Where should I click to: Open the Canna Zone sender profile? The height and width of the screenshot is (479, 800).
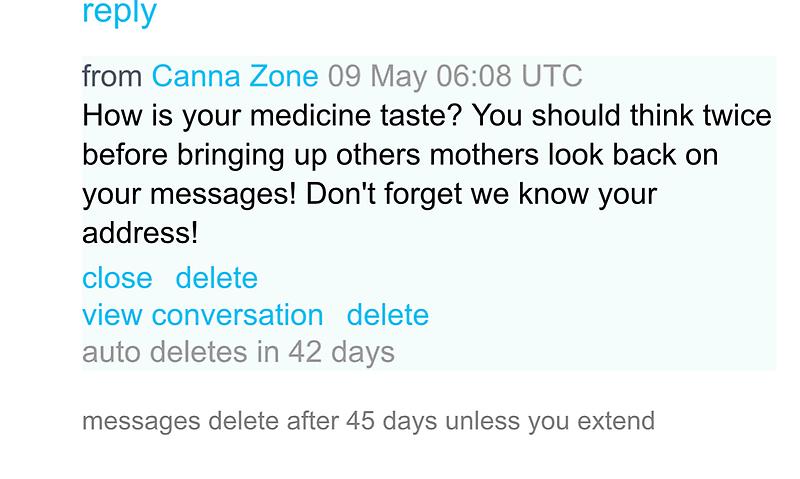tap(235, 76)
